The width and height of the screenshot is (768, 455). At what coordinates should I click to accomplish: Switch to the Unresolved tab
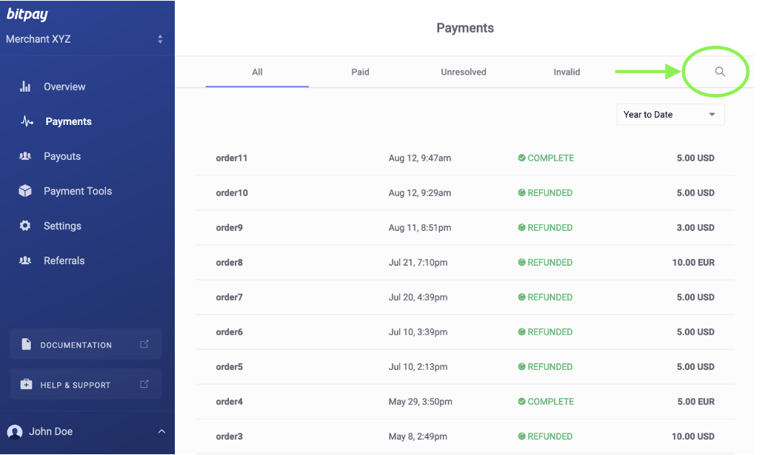[x=463, y=72]
